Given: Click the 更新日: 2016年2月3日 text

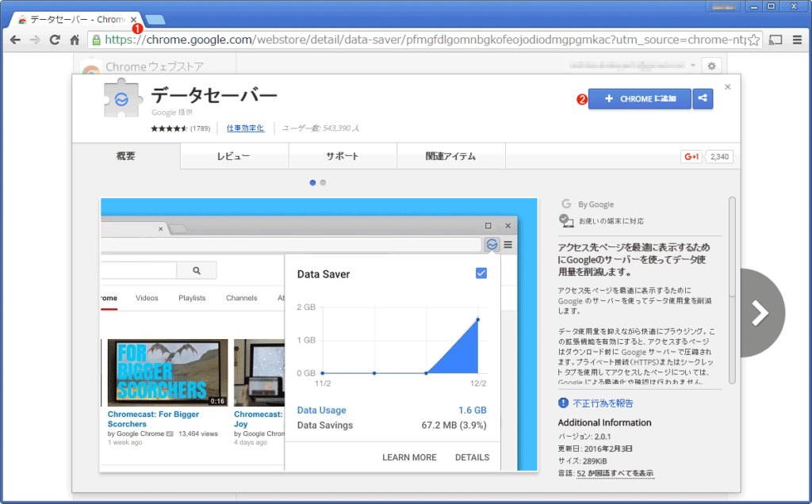Looking at the screenshot, I should point(595,449).
